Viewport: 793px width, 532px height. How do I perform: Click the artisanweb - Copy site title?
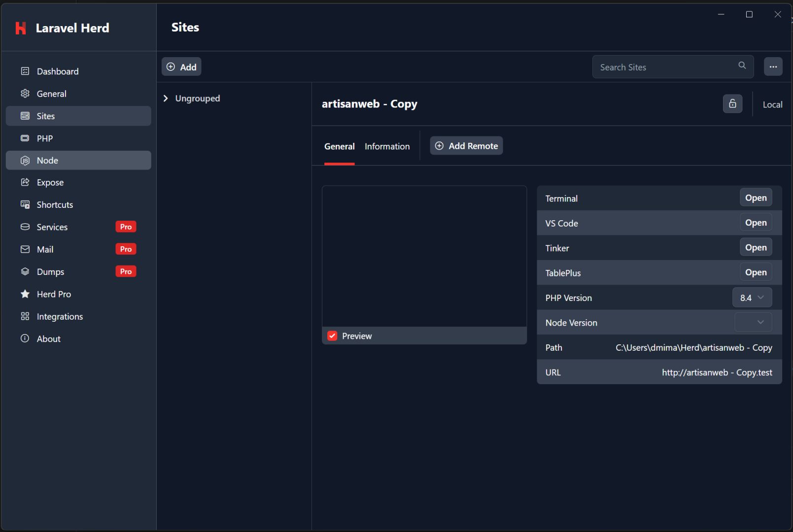click(370, 104)
